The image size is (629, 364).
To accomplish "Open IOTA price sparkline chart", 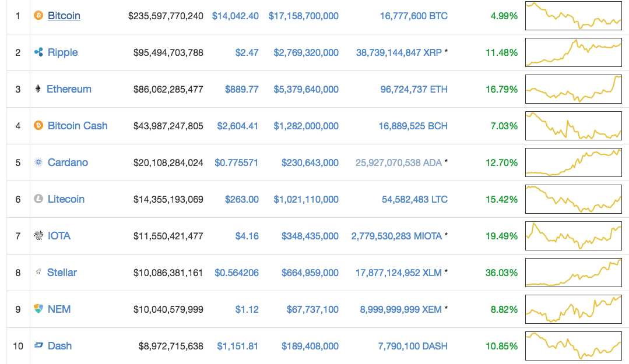I will click(574, 236).
